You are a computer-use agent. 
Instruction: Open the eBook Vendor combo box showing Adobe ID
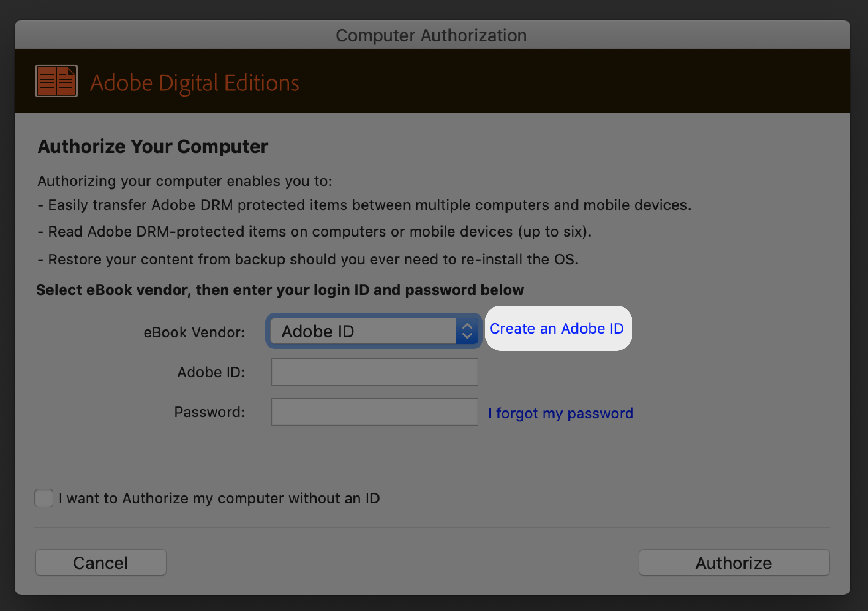363,331
